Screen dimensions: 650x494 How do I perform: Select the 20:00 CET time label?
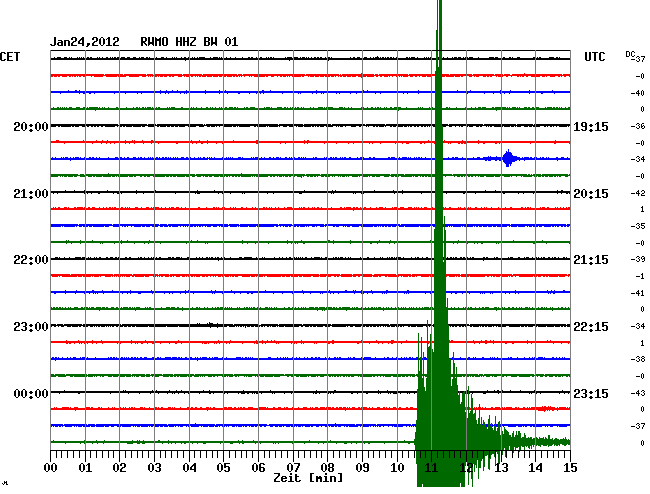click(31, 127)
